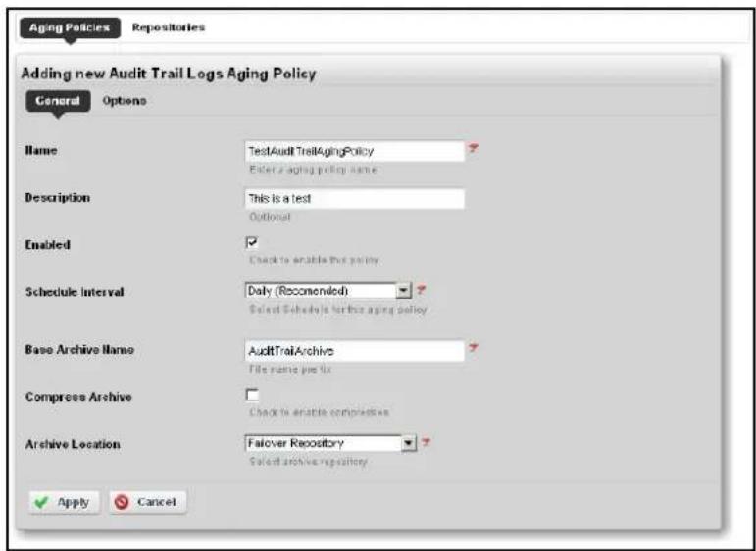
Task: Click the required marker beside Archive Location
Action: (426, 442)
